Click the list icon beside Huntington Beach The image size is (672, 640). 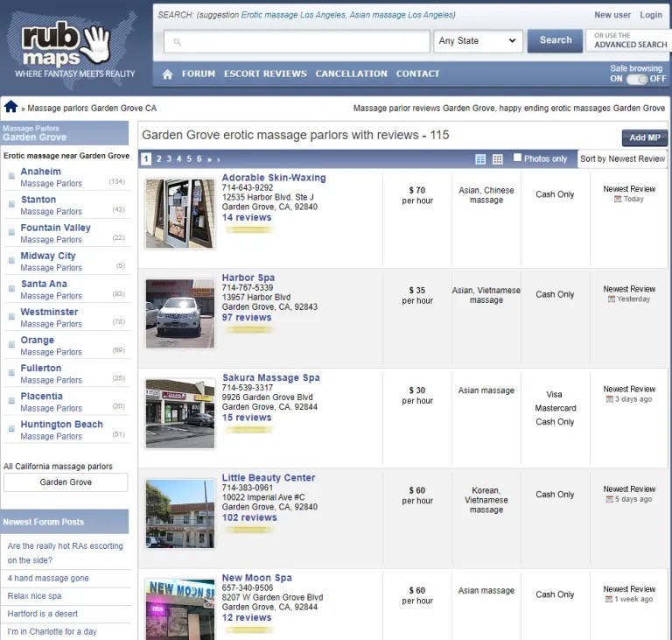point(11,429)
